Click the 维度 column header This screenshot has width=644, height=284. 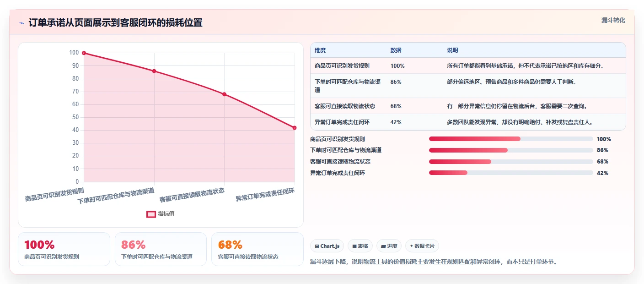[x=320, y=50]
